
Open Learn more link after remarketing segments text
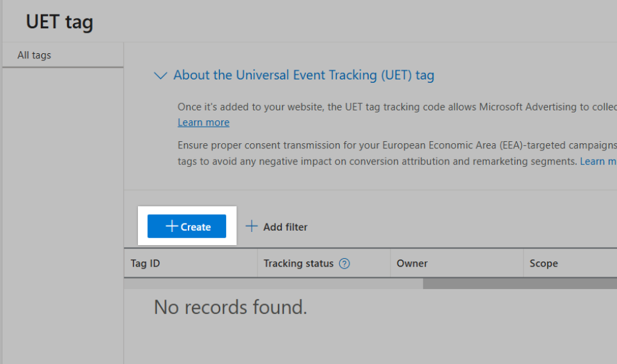click(x=598, y=162)
